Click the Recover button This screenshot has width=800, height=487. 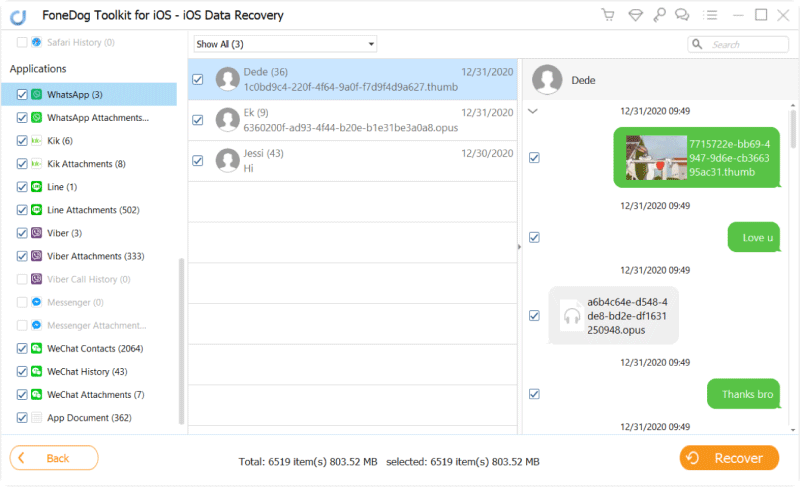(x=729, y=458)
